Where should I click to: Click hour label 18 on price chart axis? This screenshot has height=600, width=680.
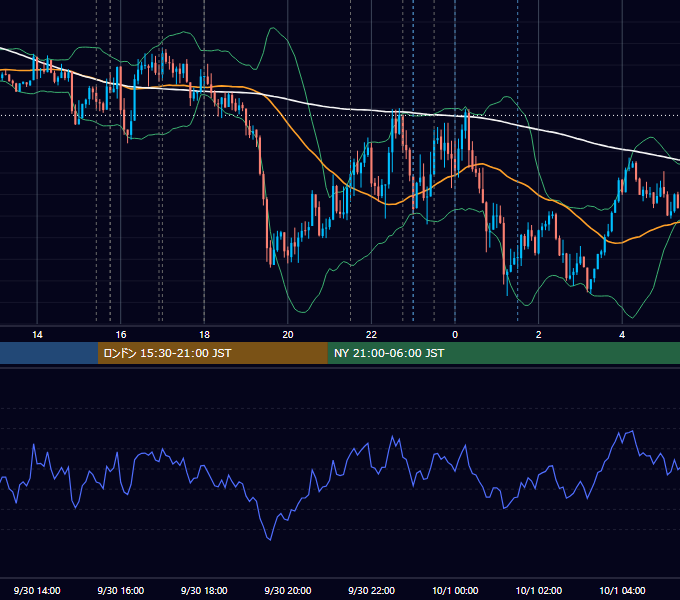click(x=204, y=335)
